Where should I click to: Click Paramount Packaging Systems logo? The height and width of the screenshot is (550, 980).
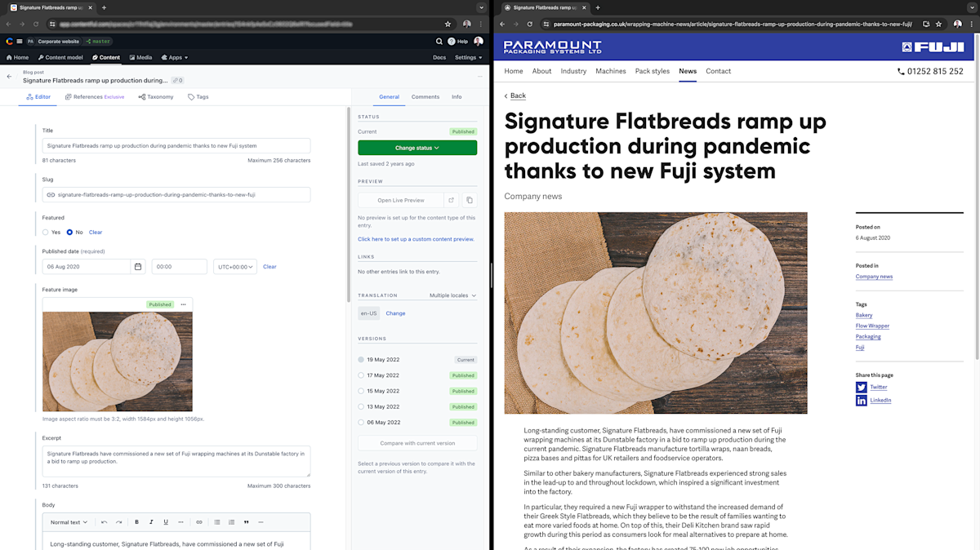552,47
